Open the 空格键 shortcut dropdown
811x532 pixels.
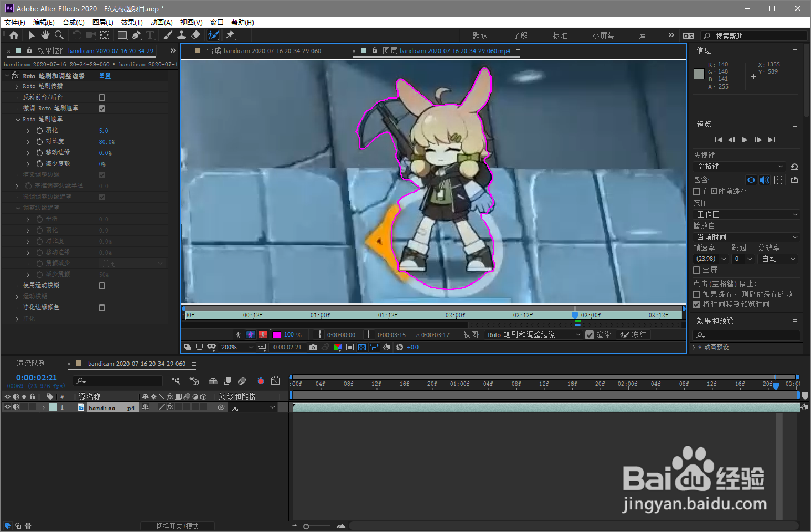740,166
